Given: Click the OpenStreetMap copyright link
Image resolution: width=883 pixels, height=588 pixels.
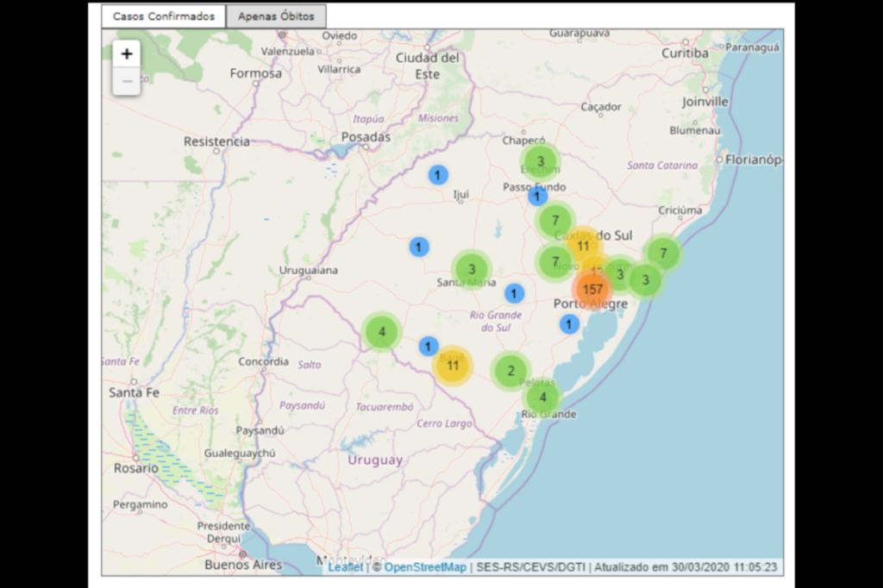Looking at the screenshot, I should [426, 568].
